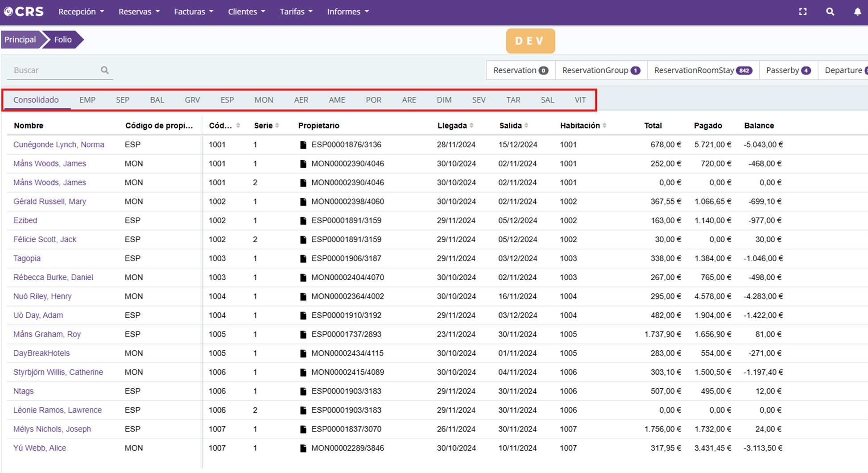
Task: Sort by Serie column arrows
Action: (277, 125)
